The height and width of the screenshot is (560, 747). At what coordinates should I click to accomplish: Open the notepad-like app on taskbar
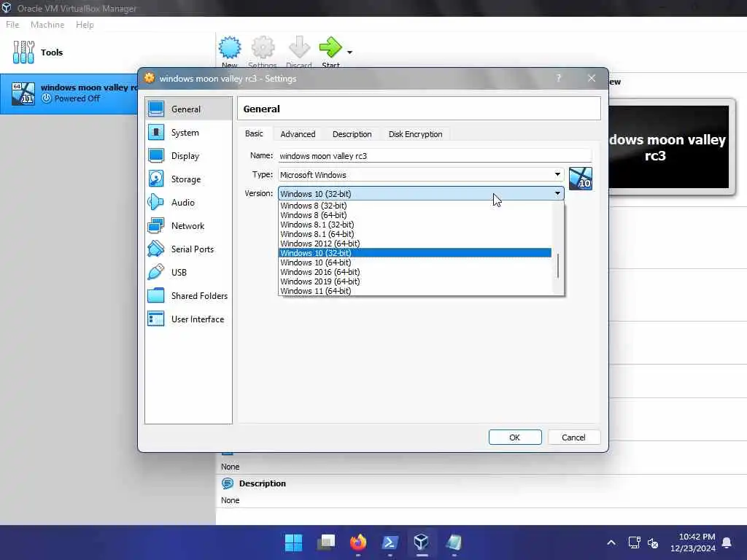tap(454, 542)
